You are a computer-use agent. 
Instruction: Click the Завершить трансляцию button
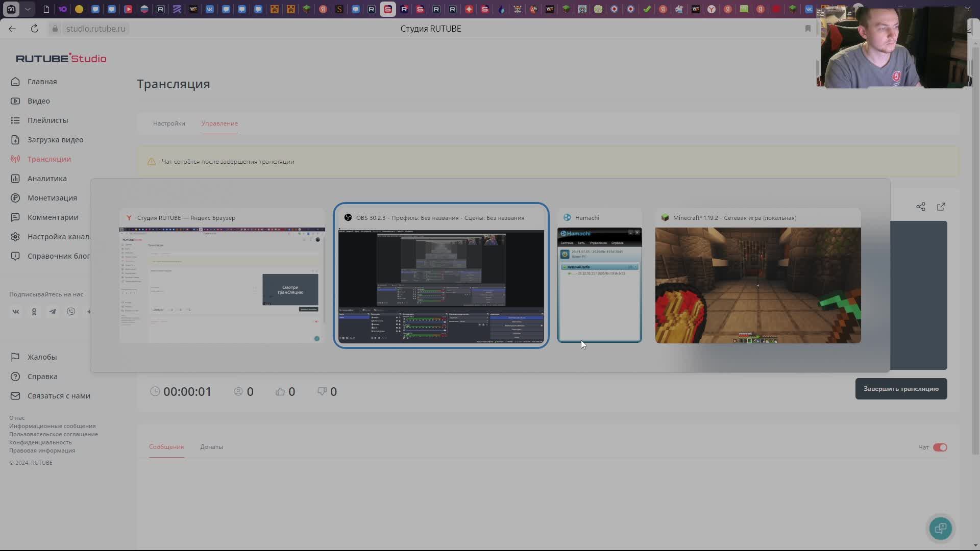coord(901,389)
